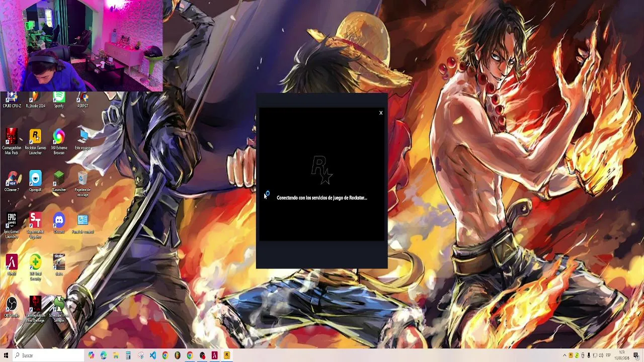
Task: Select the Schedule I Free Sample icon
Action: [x=59, y=309]
